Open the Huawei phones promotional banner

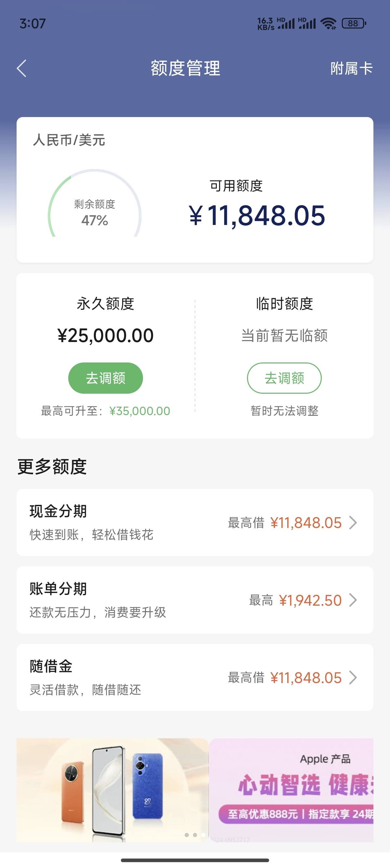point(112,790)
